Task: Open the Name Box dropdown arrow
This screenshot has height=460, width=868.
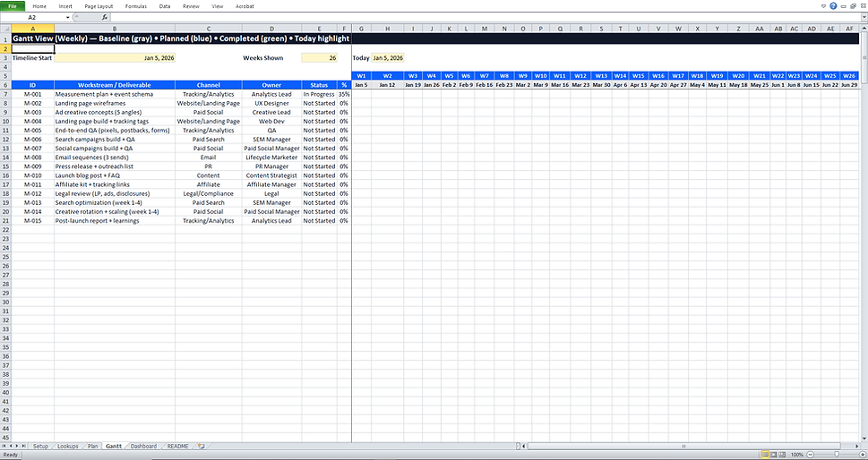Action: 67,17
